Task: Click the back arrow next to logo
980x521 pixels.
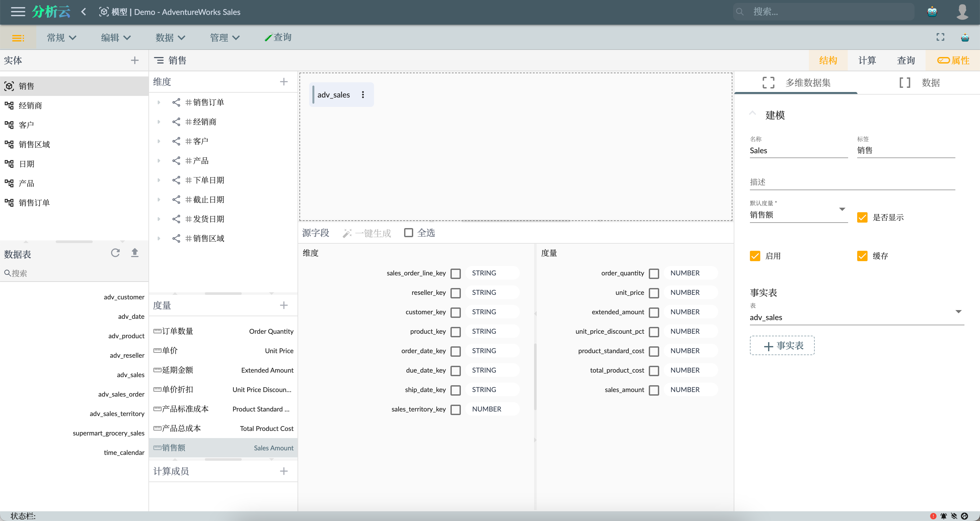Action: click(x=84, y=12)
